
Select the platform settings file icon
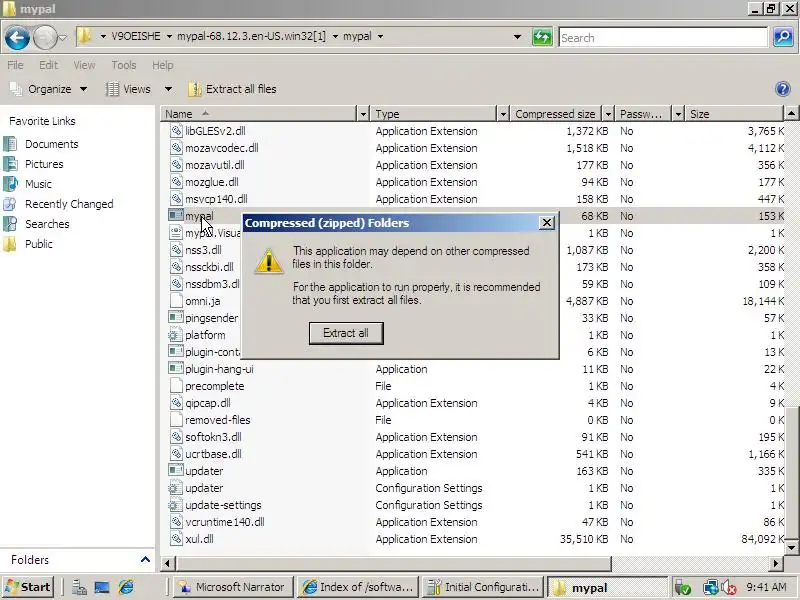176,335
